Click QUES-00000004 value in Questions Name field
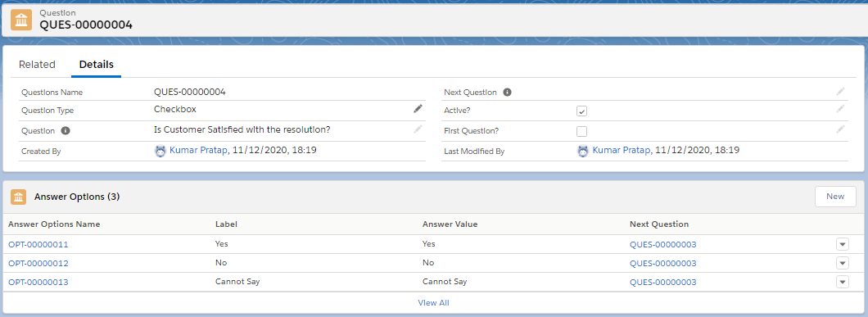The height and width of the screenshot is (317, 868). pos(190,92)
